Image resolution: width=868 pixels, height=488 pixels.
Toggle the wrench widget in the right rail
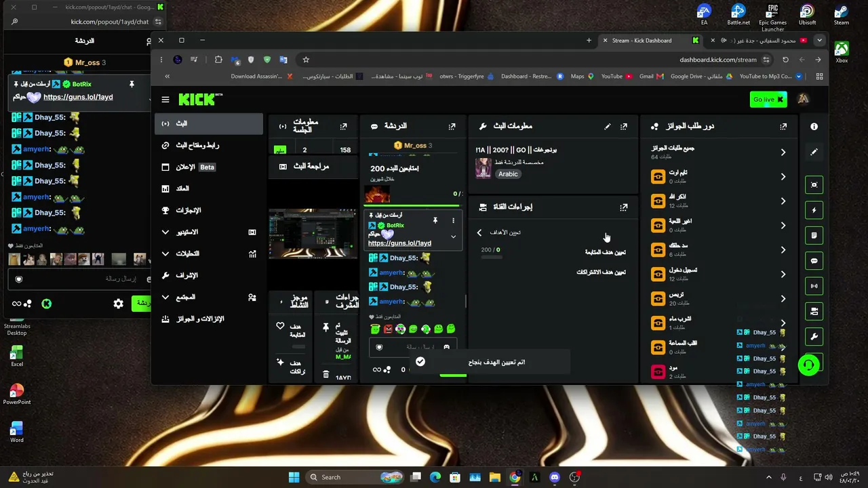(814, 337)
